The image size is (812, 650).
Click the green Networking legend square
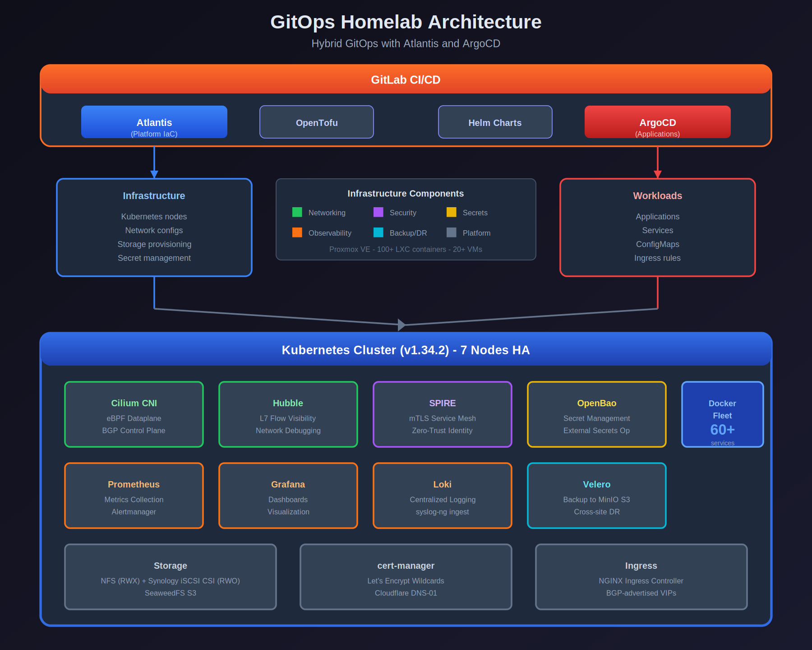(297, 212)
